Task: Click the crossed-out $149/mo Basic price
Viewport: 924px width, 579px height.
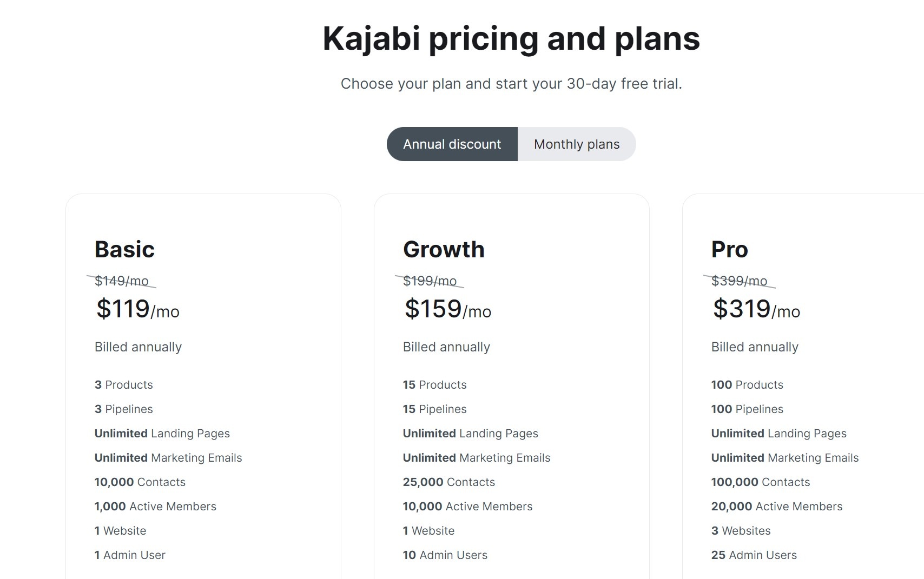Action: click(121, 281)
